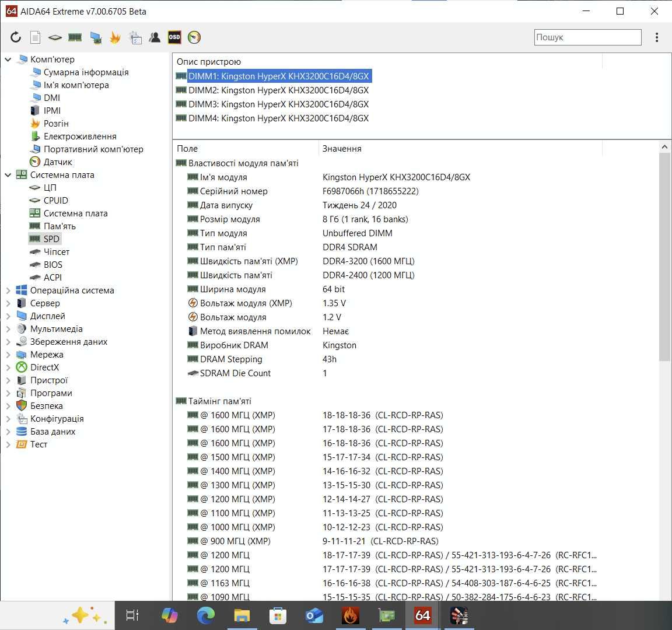Screen dimensions: 672x630
Task: Select the Розгін tree item
Action: 56,124
